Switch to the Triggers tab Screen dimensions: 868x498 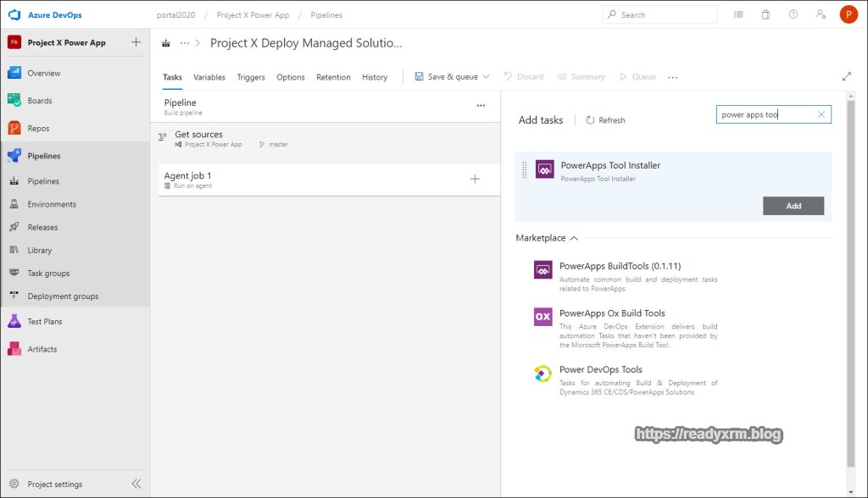pos(251,77)
